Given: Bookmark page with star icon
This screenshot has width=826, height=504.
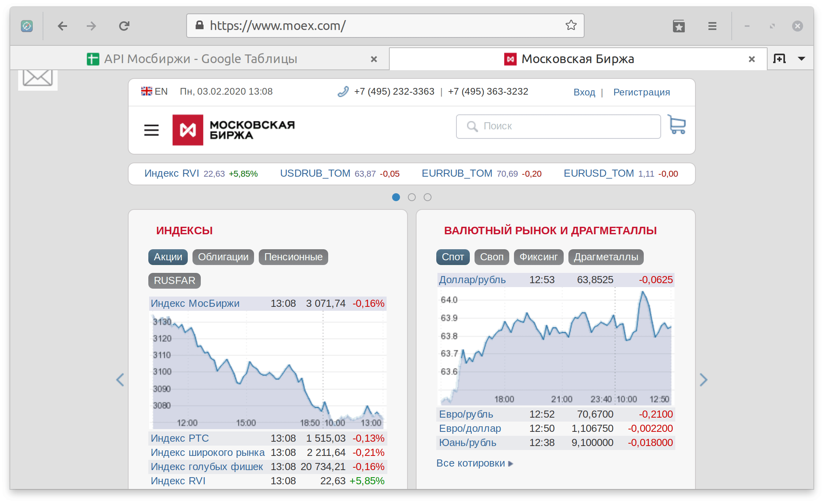Looking at the screenshot, I should tap(571, 26).
